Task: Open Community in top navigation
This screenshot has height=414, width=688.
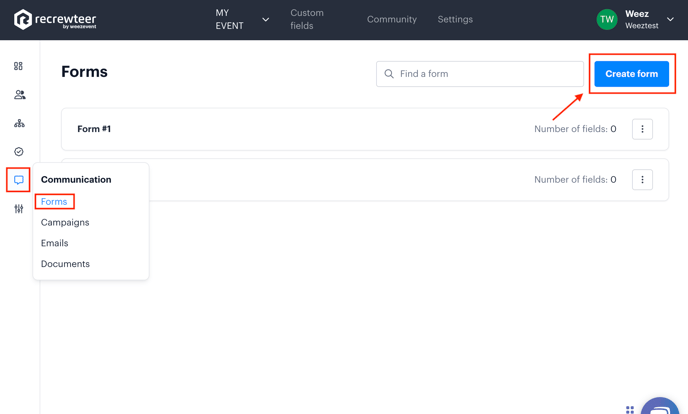Action: [392, 19]
